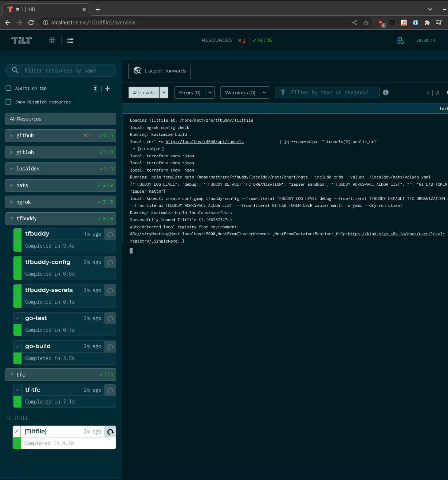The width and height of the screenshot is (448, 480).
Task: Open kind.sigs.k8s.io docs link
Action: 396,234
